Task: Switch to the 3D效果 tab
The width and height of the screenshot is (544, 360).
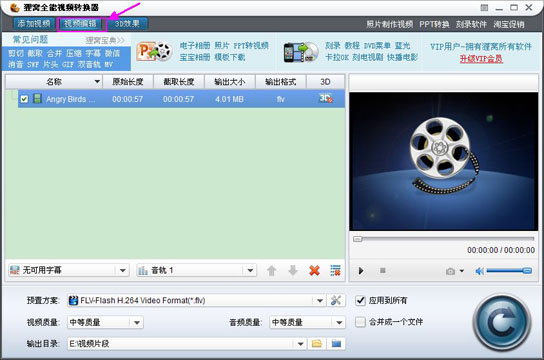Action: click(x=127, y=24)
